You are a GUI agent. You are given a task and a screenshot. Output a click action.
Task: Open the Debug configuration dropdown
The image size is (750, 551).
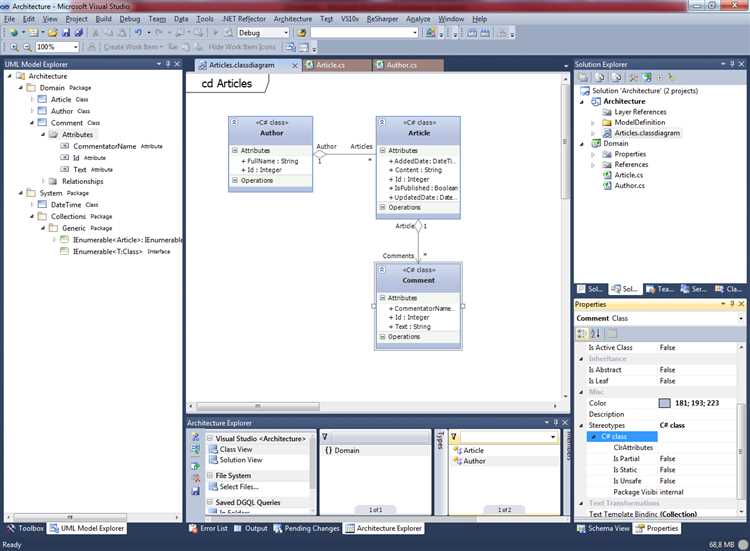286,33
